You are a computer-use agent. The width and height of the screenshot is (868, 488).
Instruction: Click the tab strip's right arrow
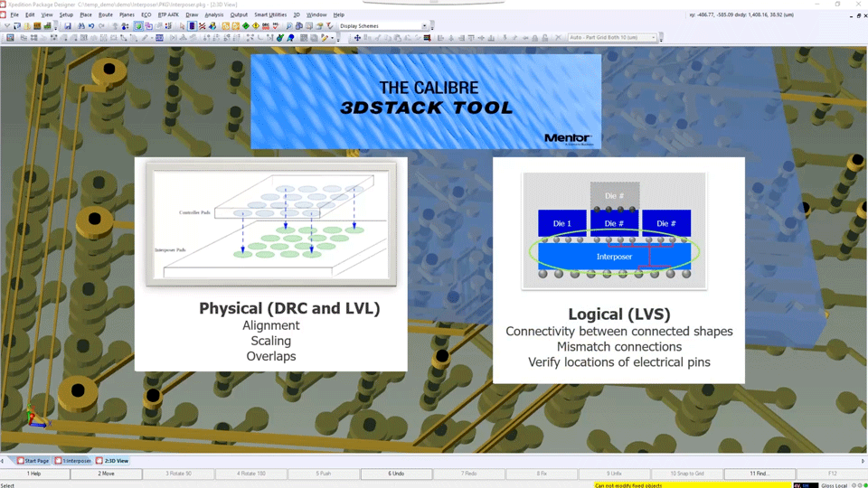tap(863, 461)
